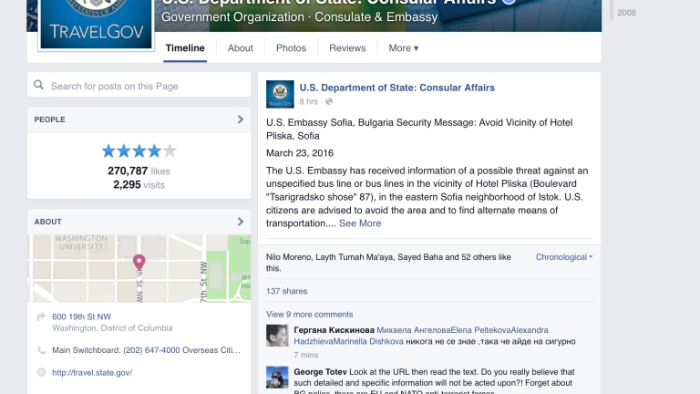Viewport: 700px width, 394px height.
Task: Click the globe public-privacy icon
Action: pyautogui.click(x=329, y=102)
